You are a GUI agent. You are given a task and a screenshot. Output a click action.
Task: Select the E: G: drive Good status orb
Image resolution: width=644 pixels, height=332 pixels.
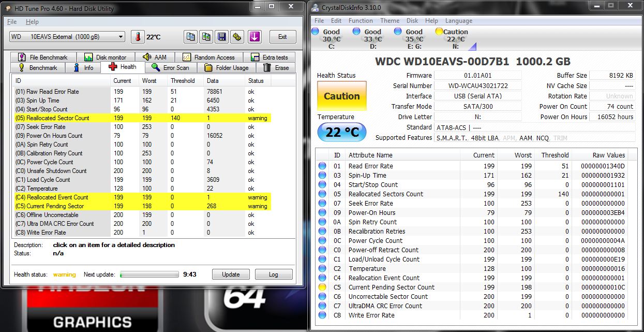(x=398, y=32)
